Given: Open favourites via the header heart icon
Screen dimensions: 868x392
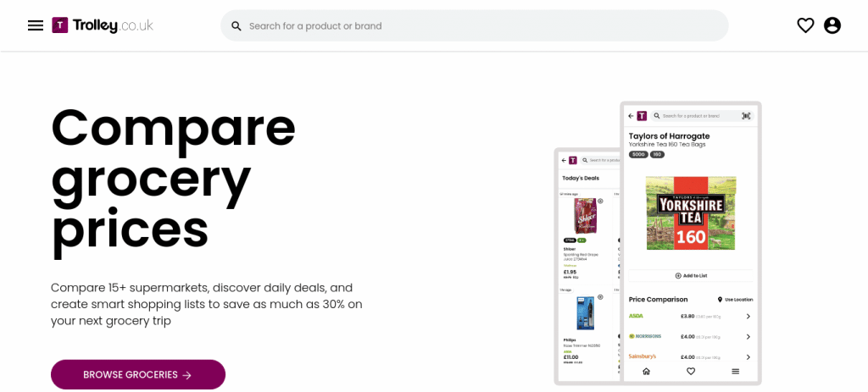Looking at the screenshot, I should [805, 25].
